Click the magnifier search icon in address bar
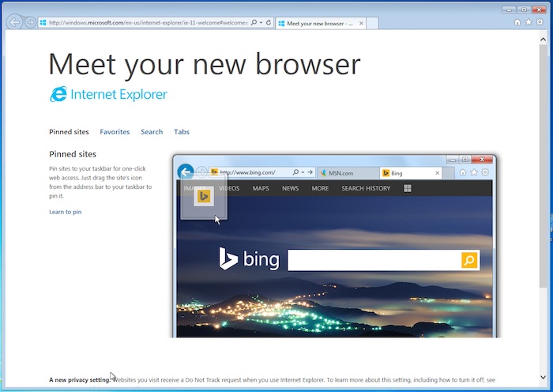The width and height of the screenshot is (553, 392). (x=254, y=23)
